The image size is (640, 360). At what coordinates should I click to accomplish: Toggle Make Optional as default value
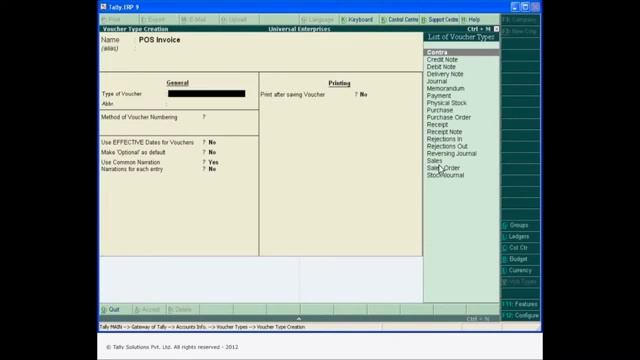pos(212,152)
